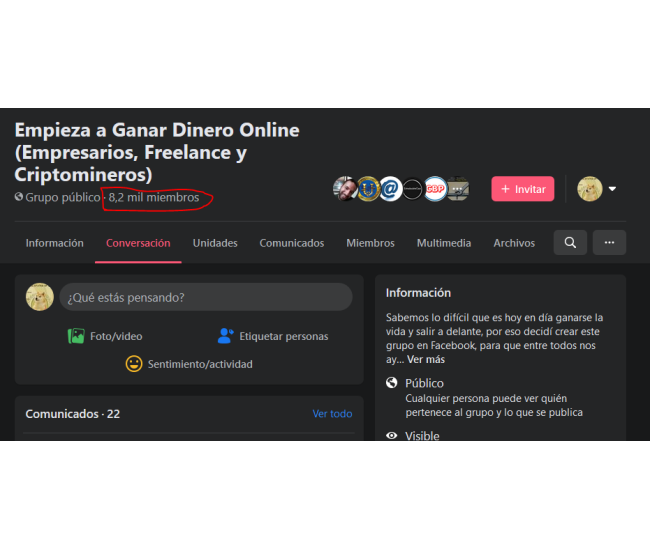
Task: Click the Invitar button
Action: click(x=523, y=189)
